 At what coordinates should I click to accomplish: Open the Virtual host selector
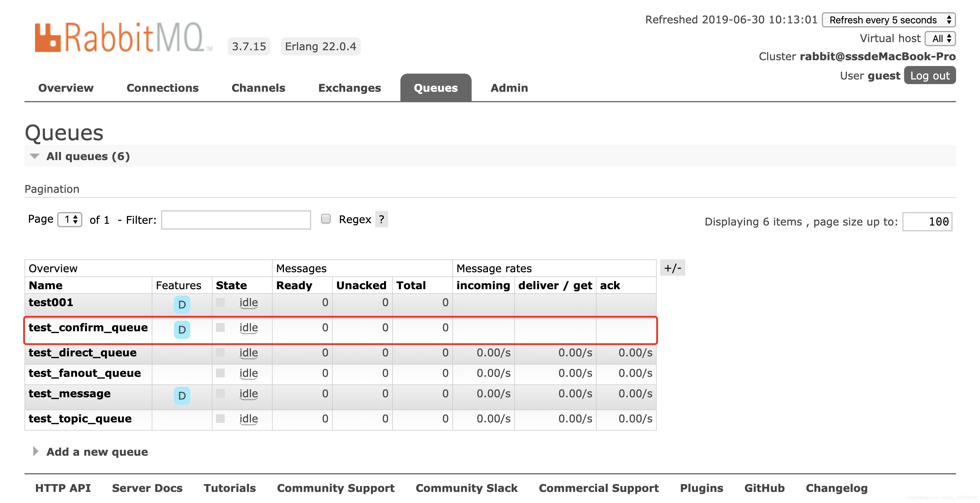tap(940, 39)
